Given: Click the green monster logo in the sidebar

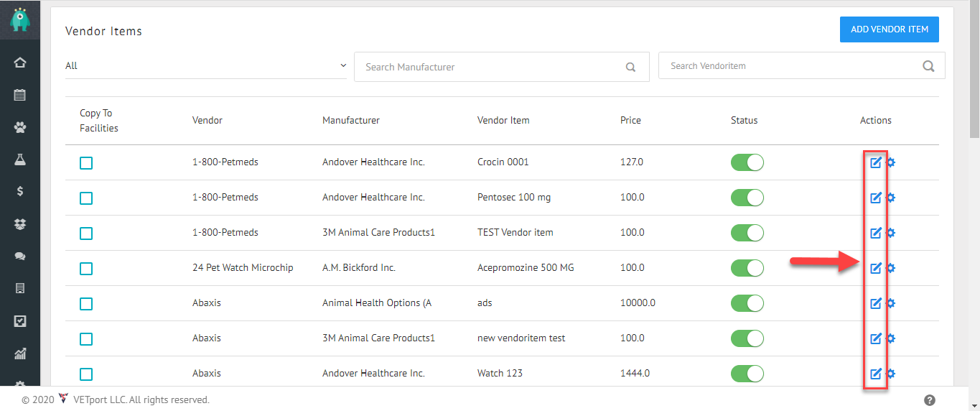Looking at the screenshot, I should [20, 20].
